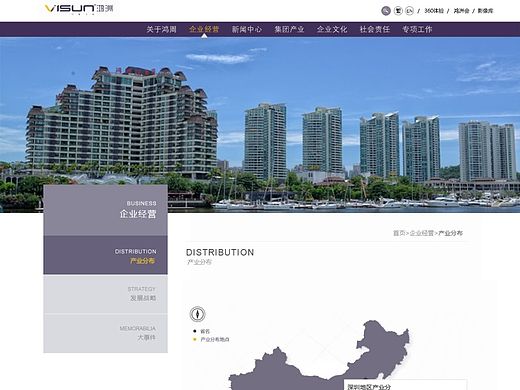This screenshot has width=520, height=390.
Task: Click the 深圳地区产业分 info box
Action: [x=405, y=385]
